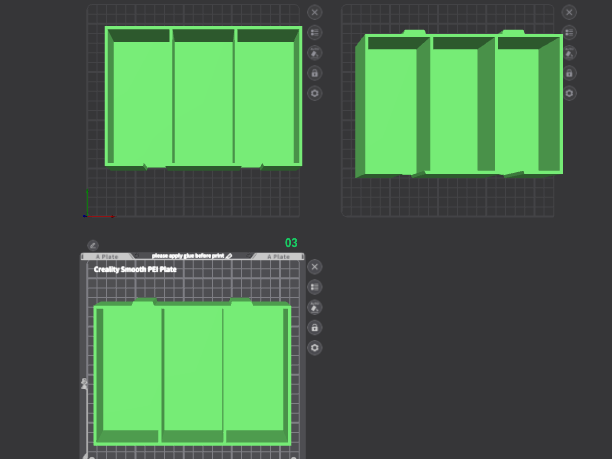This screenshot has height=459, width=612.
Task: Select the green box model on the top-left plate
Action: click(203, 100)
